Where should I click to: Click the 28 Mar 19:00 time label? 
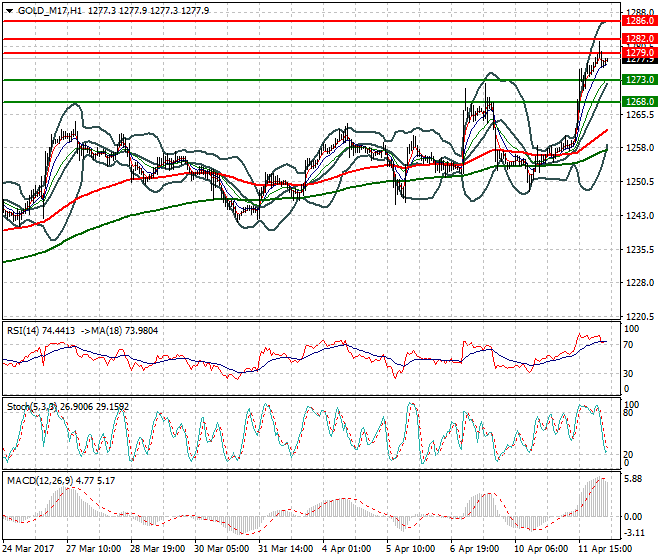157,549
